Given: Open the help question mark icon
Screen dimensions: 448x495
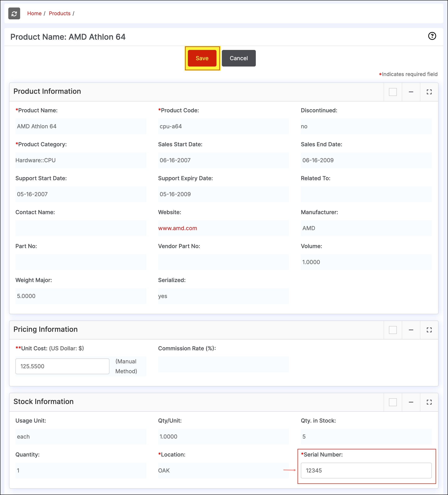Looking at the screenshot, I should 432,36.
